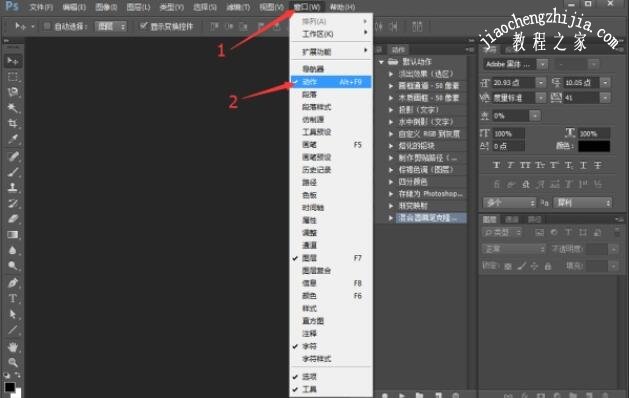
Task: Toggle underline in Character panel
Action: tap(583, 165)
